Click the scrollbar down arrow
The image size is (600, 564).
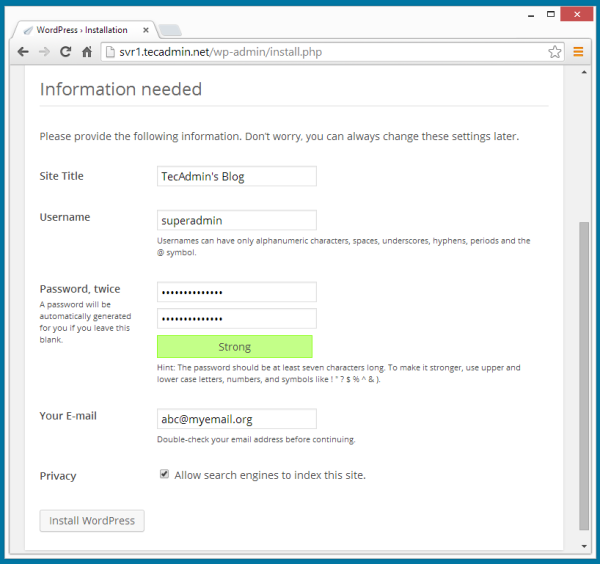click(584, 546)
